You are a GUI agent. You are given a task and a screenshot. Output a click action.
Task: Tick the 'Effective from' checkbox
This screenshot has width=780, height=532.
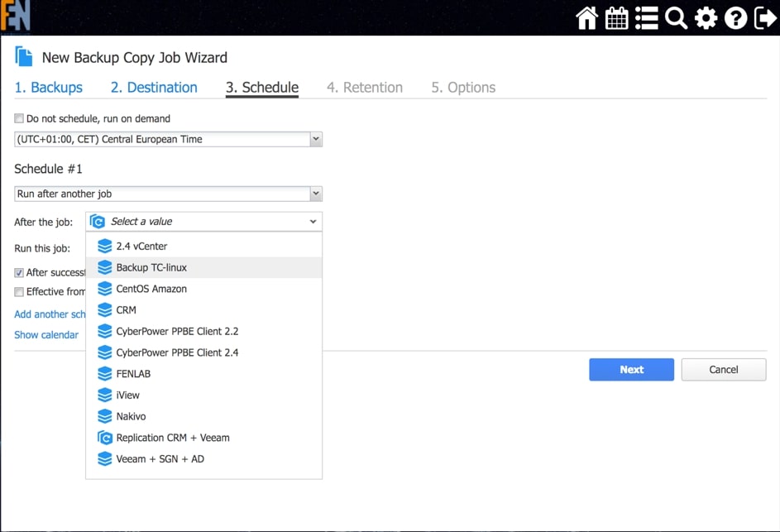click(x=19, y=292)
